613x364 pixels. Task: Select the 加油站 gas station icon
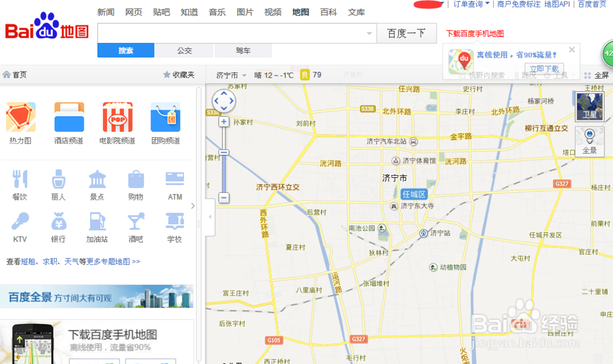tap(97, 221)
